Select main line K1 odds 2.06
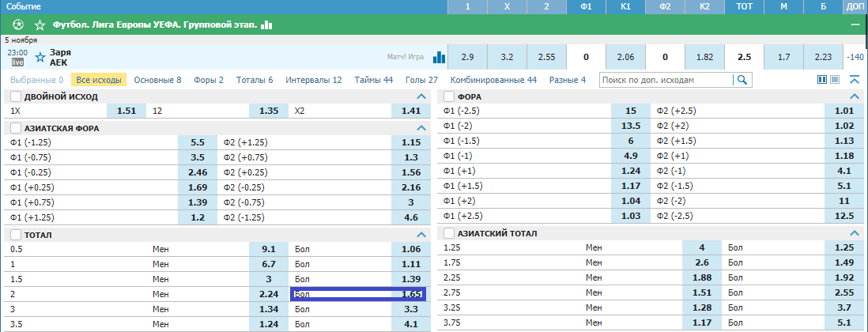 [x=625, y=57]
